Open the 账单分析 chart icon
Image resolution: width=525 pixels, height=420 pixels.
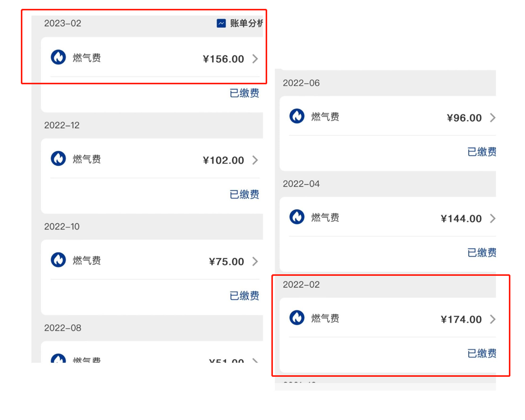pyautogui.click(x=221, y=23)
